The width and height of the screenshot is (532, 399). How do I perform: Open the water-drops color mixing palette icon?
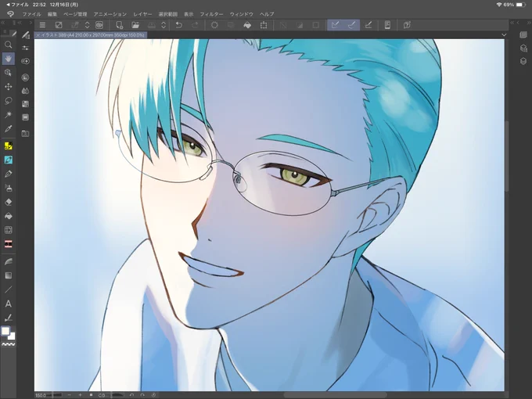[x=26, y=91]
